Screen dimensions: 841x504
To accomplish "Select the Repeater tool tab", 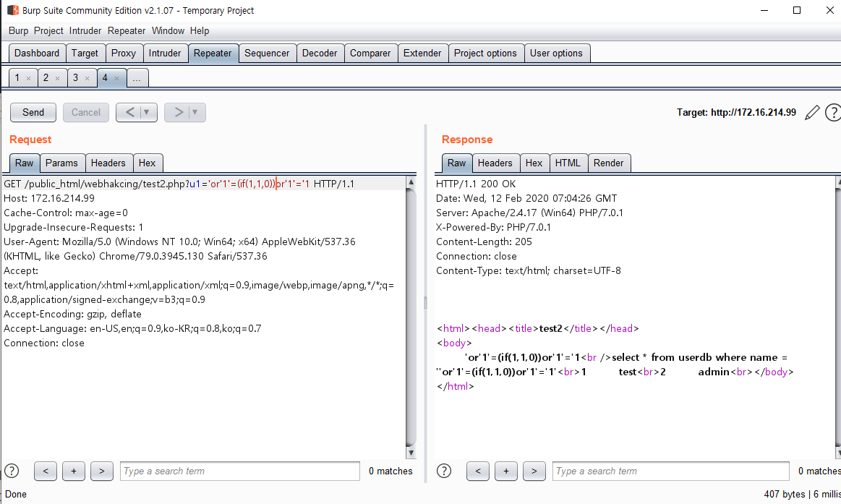I will tap(213, 53).
